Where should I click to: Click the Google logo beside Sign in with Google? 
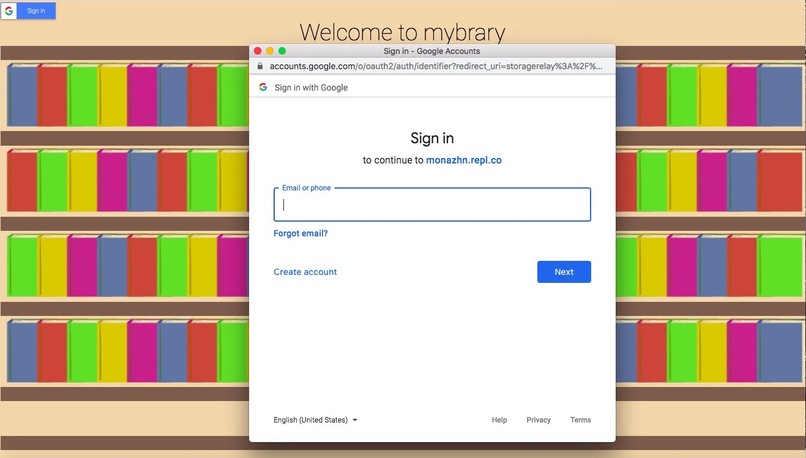click(263, 87)
